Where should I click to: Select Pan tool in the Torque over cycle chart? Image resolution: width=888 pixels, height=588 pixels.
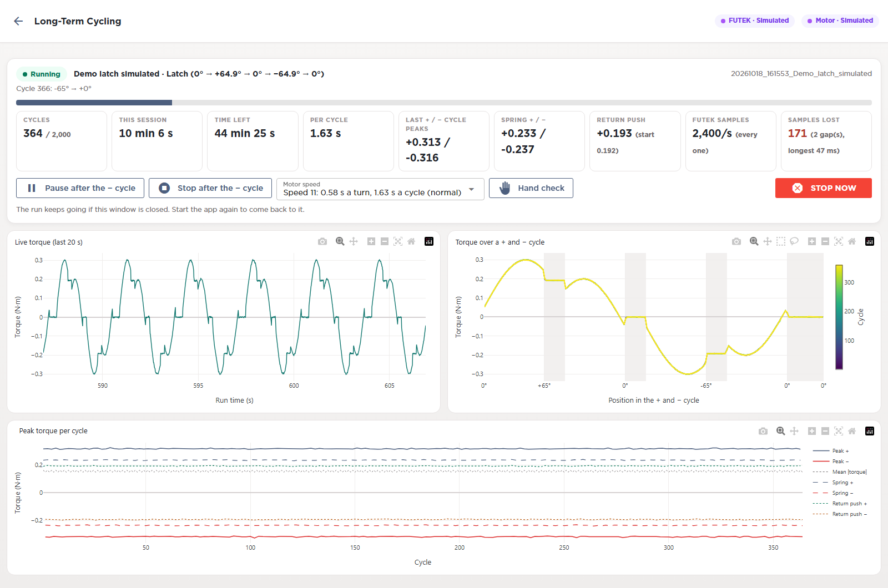pyautogui.click(x=768, y=241)
